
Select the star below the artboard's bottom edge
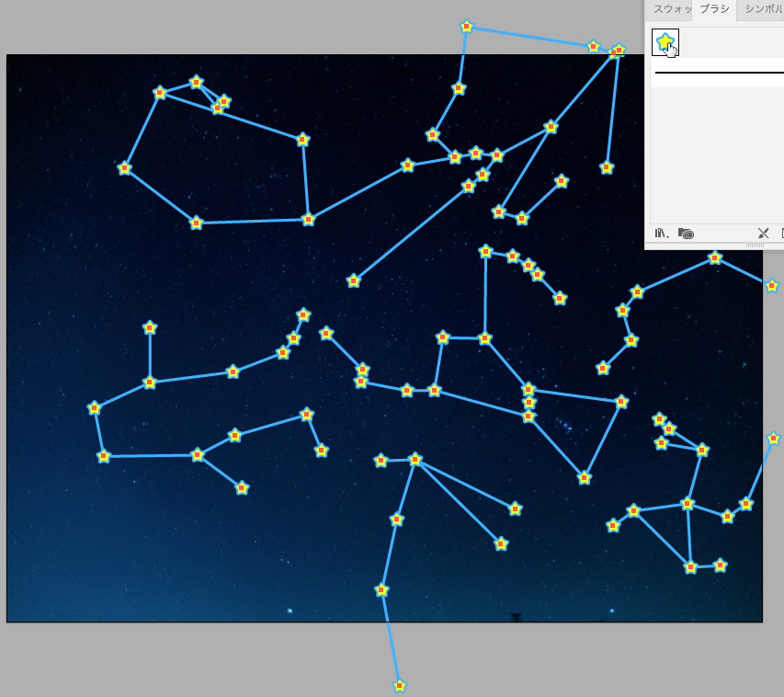(x=400, y=685)
